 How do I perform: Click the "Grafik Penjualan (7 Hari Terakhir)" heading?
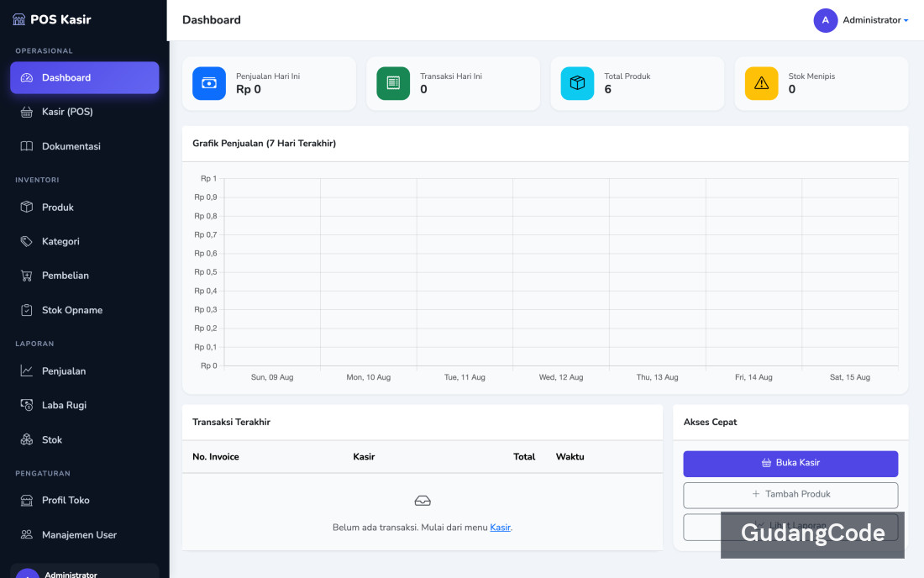point(264,143)
